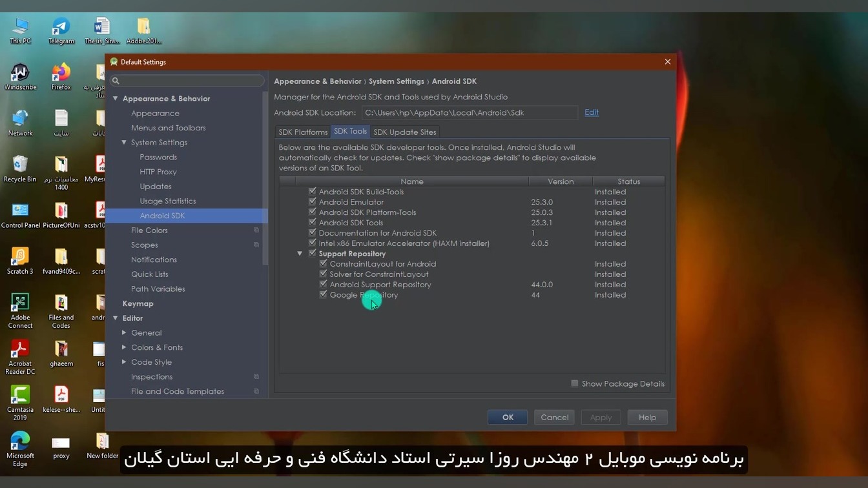This screenshot has height=488, width=868.
Task: Open the ghaeem desktop item
Action: pos(61,354)
